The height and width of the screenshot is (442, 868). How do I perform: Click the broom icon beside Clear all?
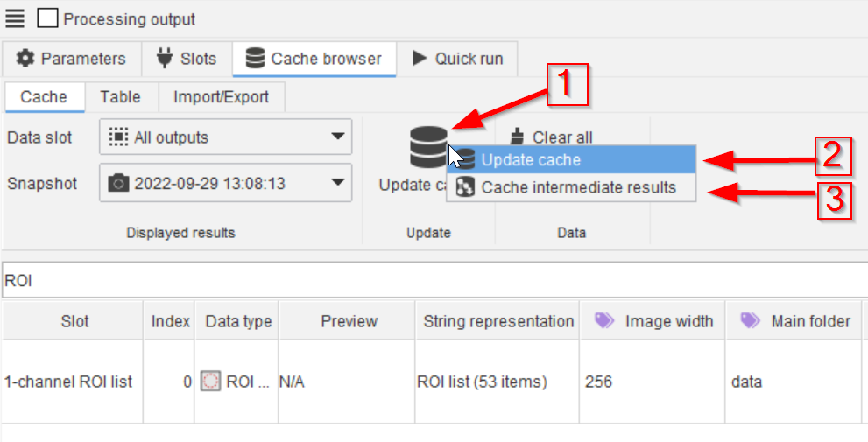coord(517,136)
